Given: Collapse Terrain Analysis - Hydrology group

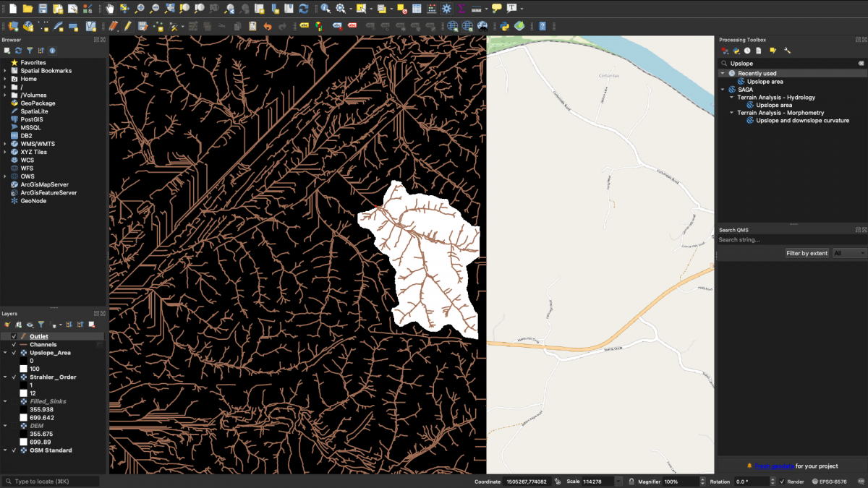Looking at the screenshot, I should click(x=731, y=98).
